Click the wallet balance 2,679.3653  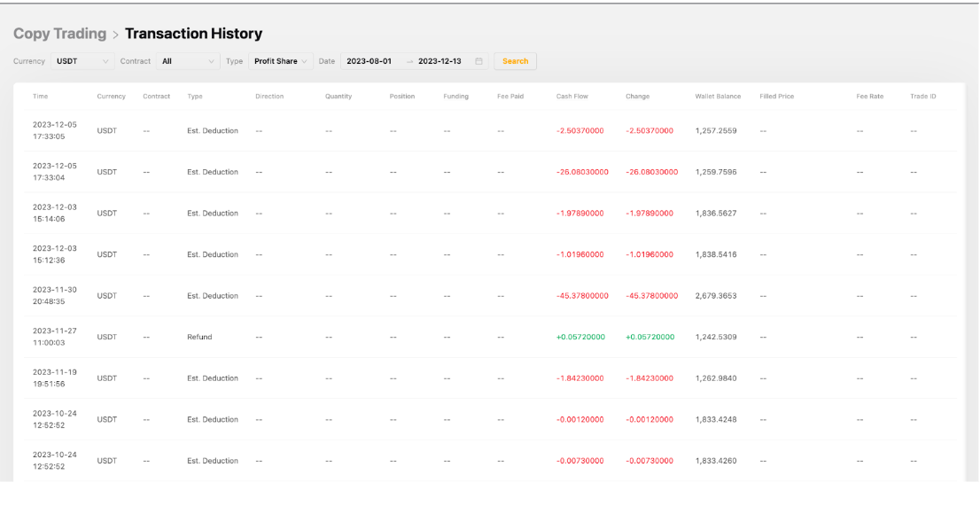click(x=716, y=296)
